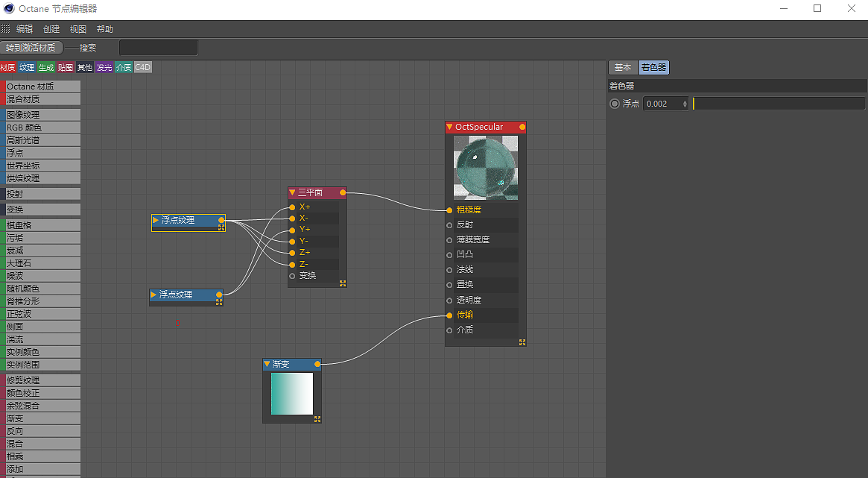
Task: Click the Cinema 4D app logo icon
Action: pyautogui.click(x=8, y=8)
